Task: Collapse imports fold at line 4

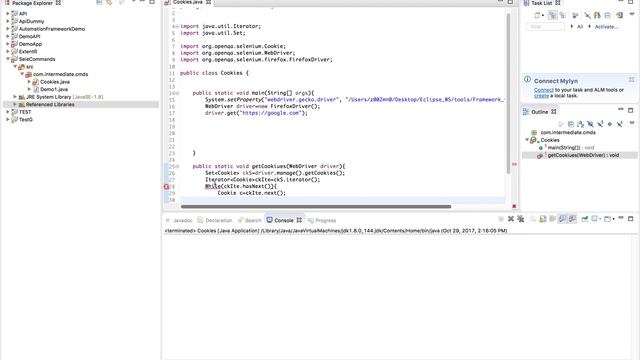Action: (x=178, y=26)
